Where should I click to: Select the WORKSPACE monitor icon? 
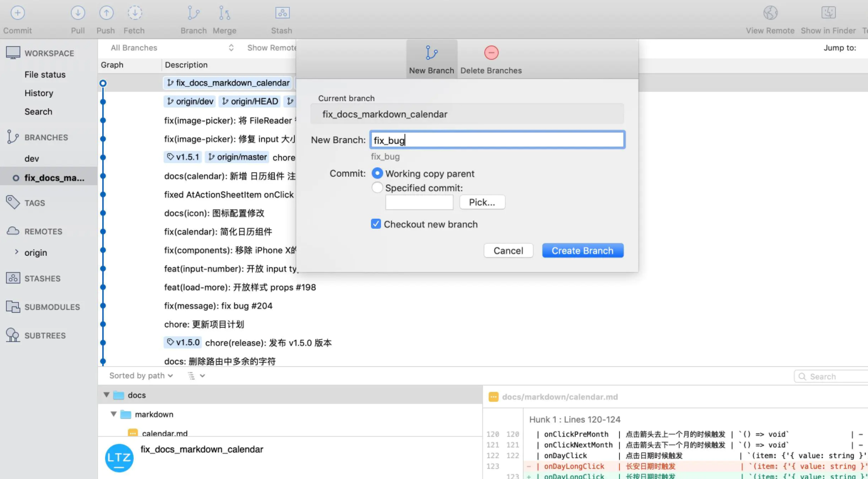[x=13, y=53]
